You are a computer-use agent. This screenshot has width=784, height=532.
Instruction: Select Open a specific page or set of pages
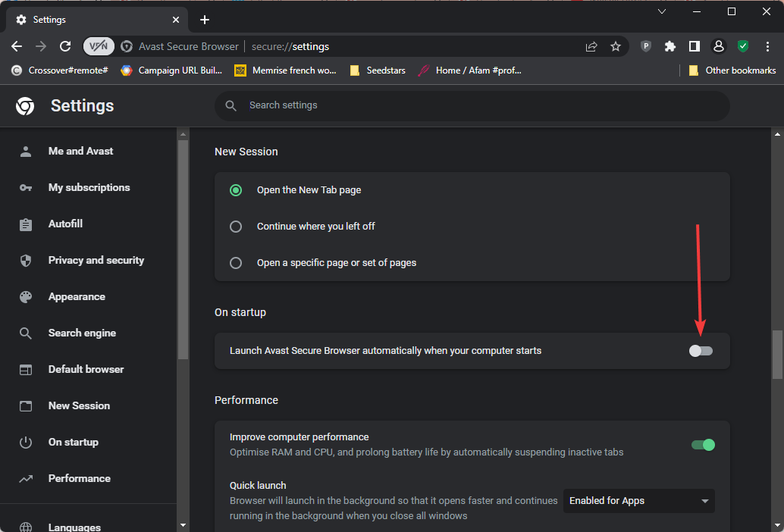point(236,263)
